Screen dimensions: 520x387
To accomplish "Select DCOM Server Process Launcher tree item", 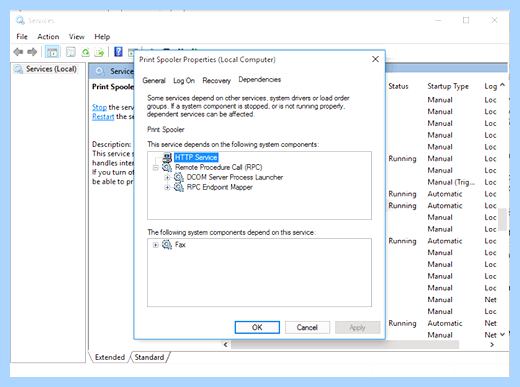I will click(235, 177).
